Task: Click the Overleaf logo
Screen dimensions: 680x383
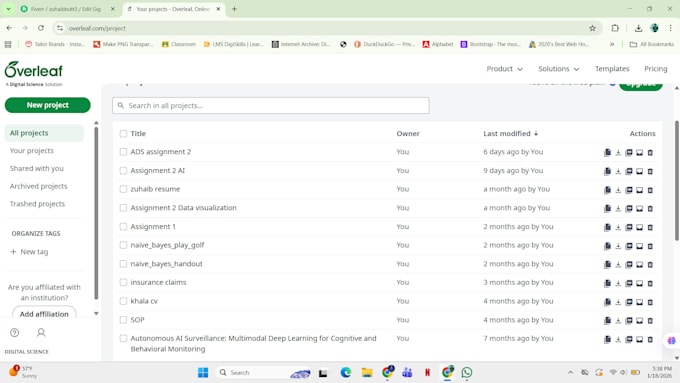Action: [34, 70]
